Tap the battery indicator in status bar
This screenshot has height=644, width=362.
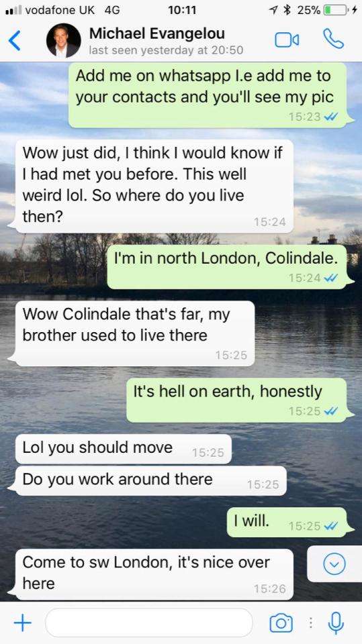point(336,10)
